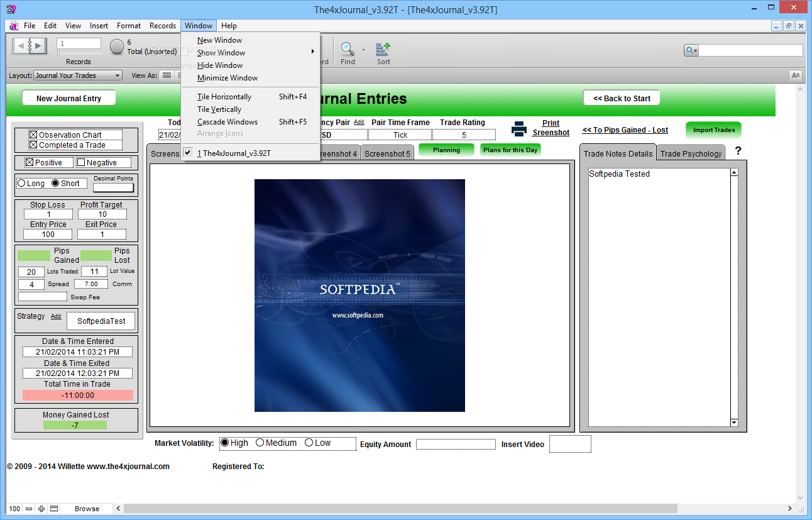Click the horizontal scrollbar track
The image size is (812, 520).
454,509
